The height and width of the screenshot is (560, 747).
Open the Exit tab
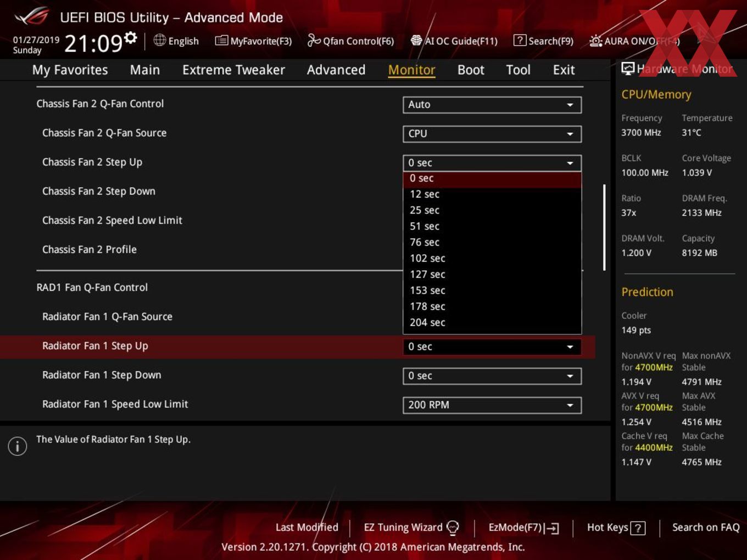tap(564, 70)
